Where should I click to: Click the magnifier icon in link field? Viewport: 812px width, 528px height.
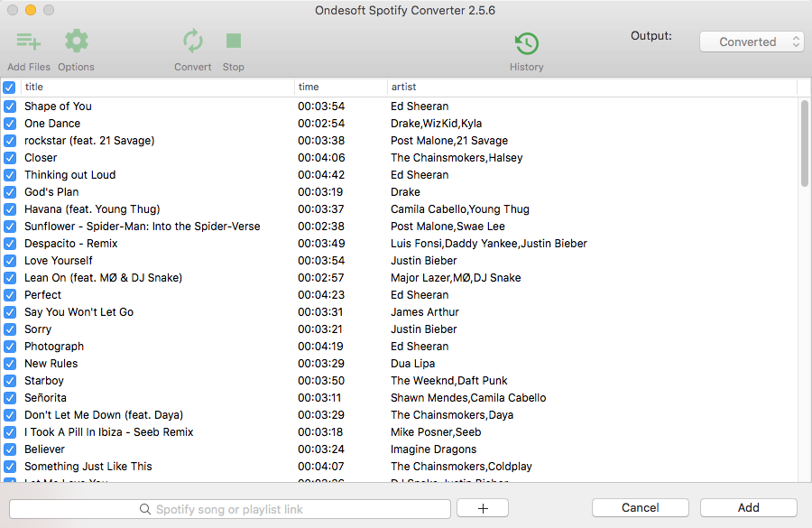(x=145, y=509)
